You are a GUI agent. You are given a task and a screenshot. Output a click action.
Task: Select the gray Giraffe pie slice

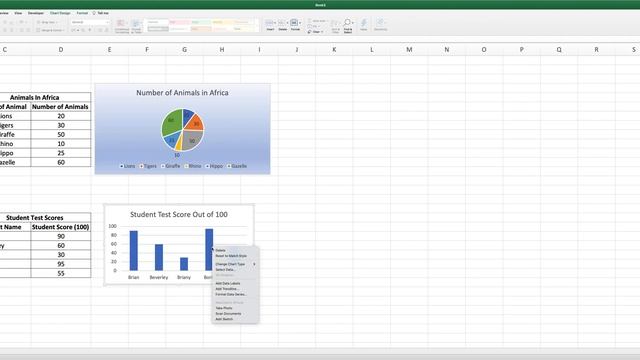[193, 140]
